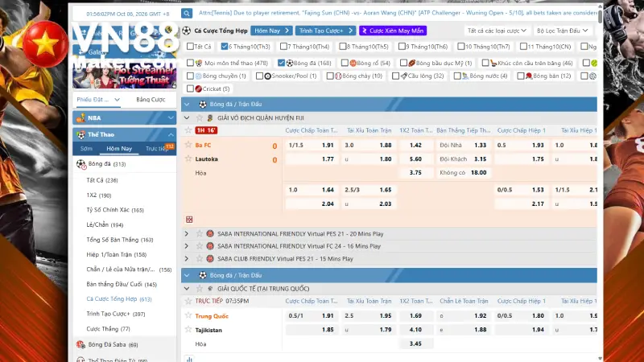This screenshot has width=644, height=362.
Task: Click the Hot Streamer banner thumbnail
Action: pyautogui.click(x=125, y=76)
